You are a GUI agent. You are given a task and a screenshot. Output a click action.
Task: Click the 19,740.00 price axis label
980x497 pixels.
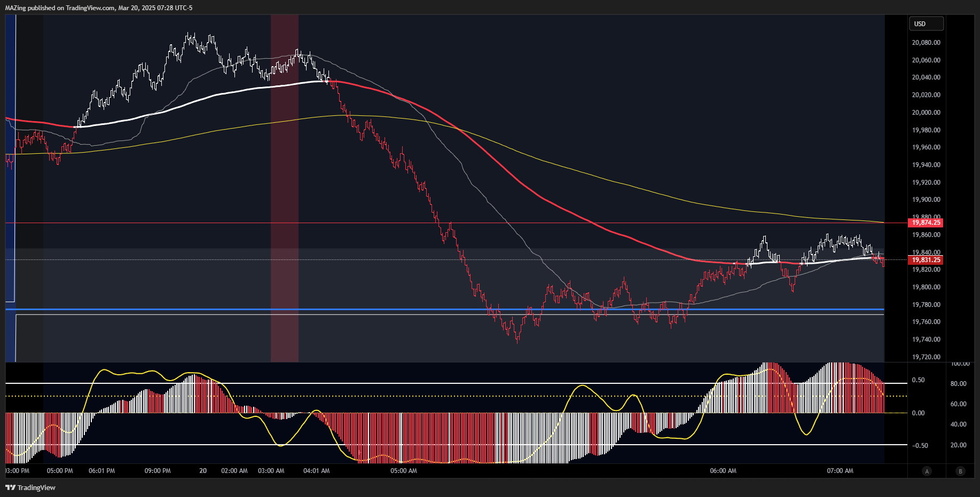(926, 340)
